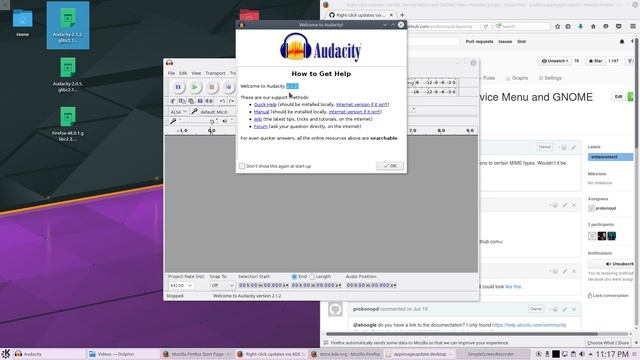Open the Firefox hamburger menu
The image size is (640, 360).
click(x=633, y=26)
